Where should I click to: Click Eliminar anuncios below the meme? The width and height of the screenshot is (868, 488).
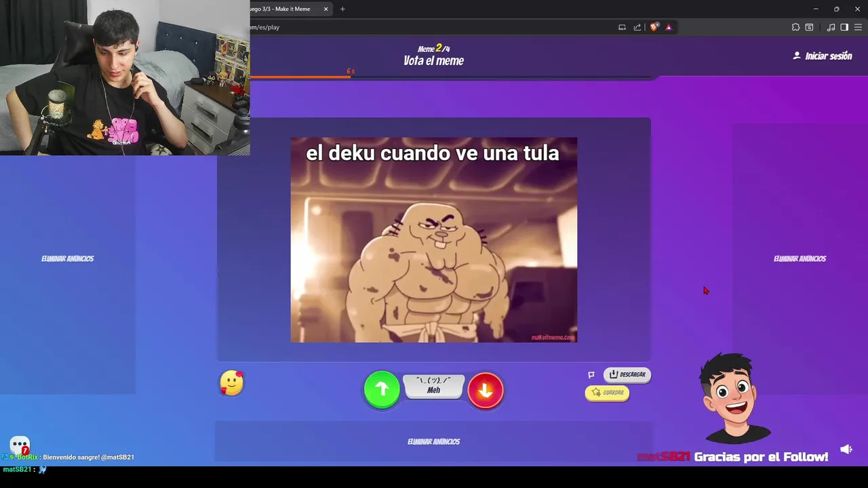point(434,442)
